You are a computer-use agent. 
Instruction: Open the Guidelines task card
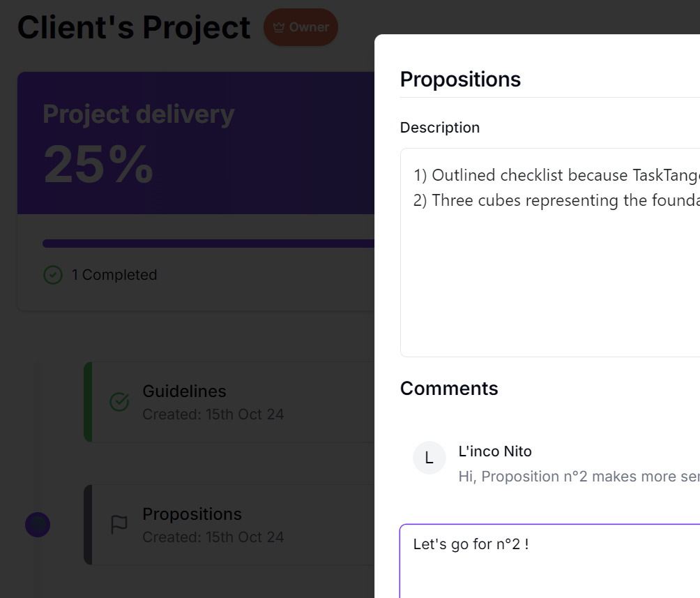tap(229, 402)
